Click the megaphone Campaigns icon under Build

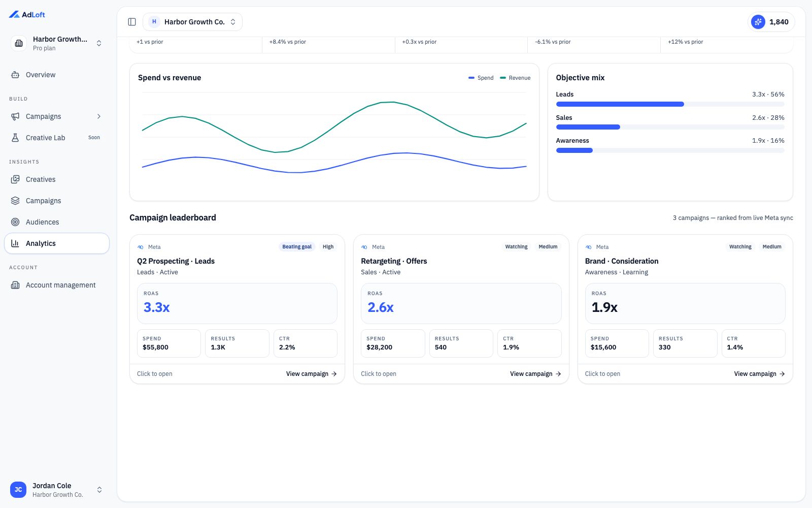15,116
